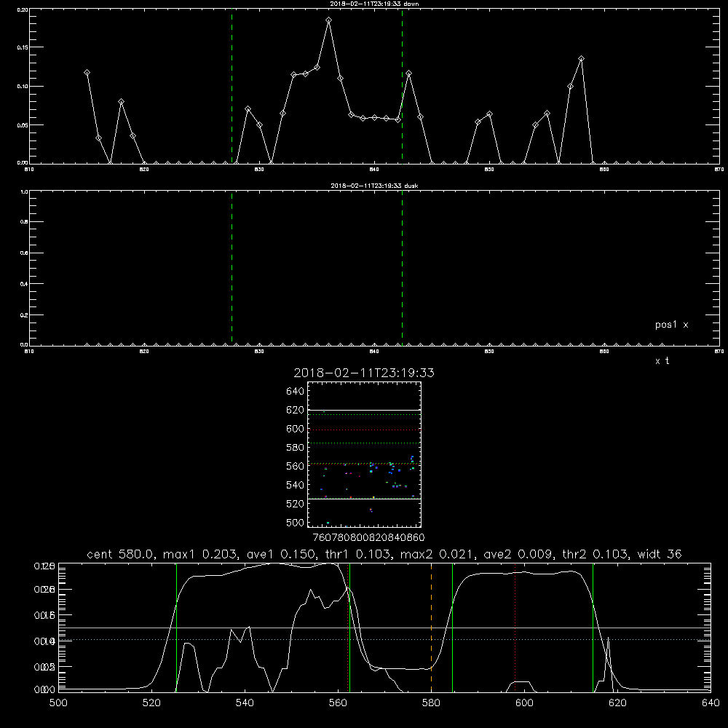
Task: Click the 580 x-axis label of bottom plot
Action: [431, 703]
